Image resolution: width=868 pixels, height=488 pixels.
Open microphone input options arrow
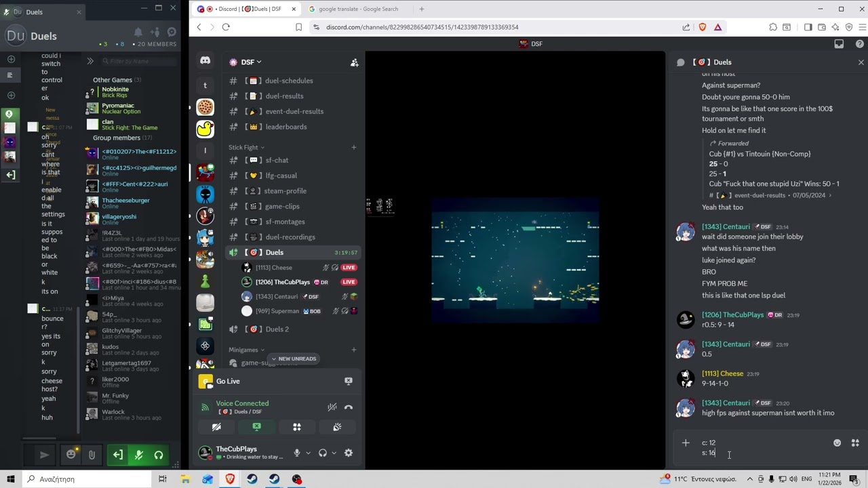[x=308, y=453]
